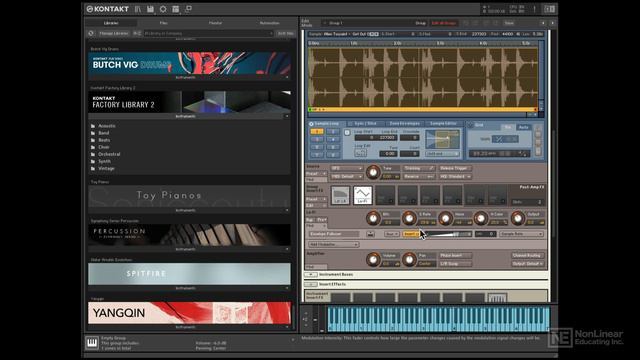The image size is (640, 360).
Task: Open the Beats folder
Action: 104,140
